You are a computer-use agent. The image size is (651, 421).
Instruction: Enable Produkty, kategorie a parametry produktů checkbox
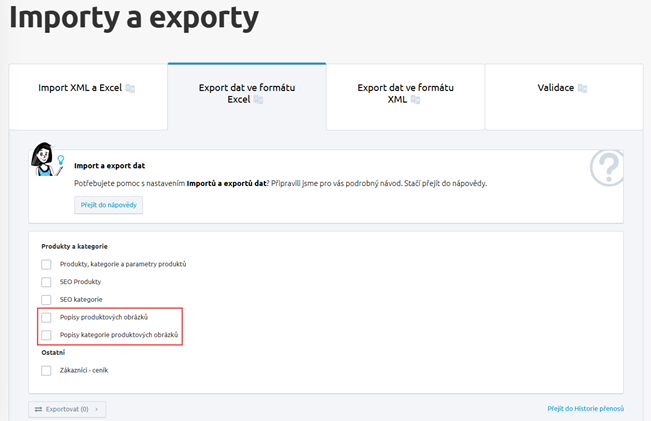pos(46,264)
